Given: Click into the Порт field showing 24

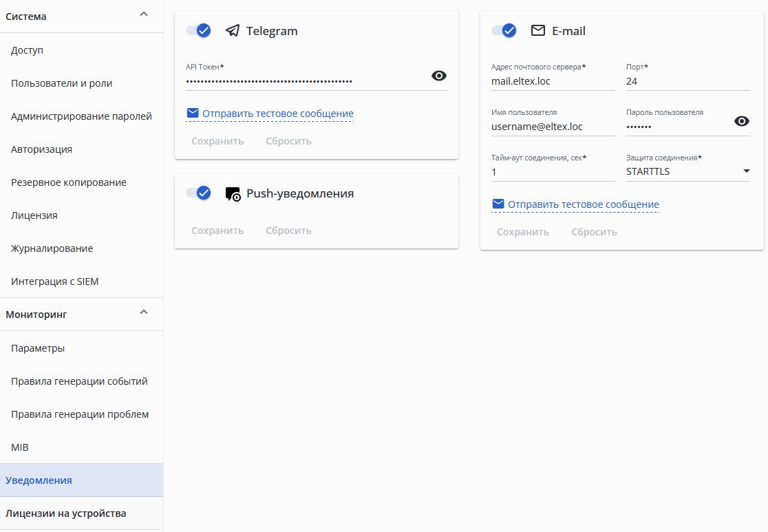Looking at the screenshot, I should 687,81.
